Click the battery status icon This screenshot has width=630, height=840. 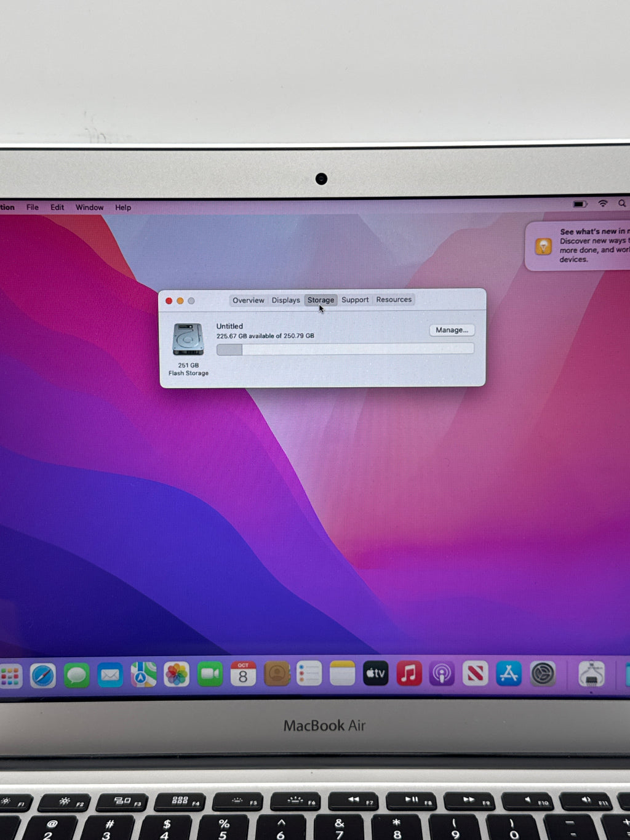coord(580,204)
